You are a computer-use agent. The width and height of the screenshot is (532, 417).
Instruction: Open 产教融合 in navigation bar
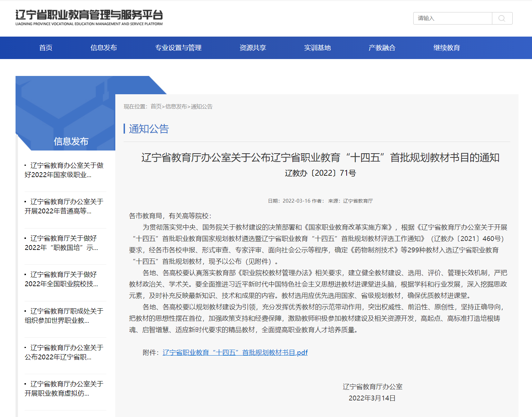click(x=382, y=48)
